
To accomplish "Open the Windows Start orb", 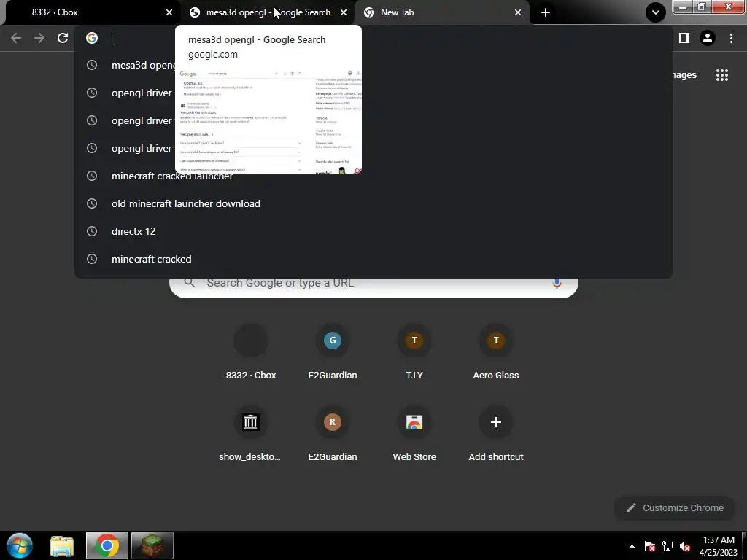I will pyautogui.click(x=20, y=545).
